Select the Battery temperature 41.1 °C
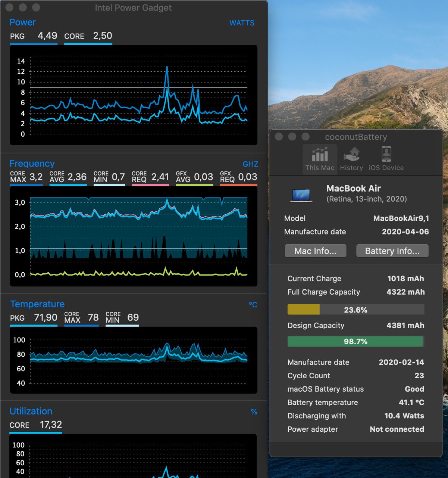The height and width of the screenshot is (478, 448). coord(411,403)
